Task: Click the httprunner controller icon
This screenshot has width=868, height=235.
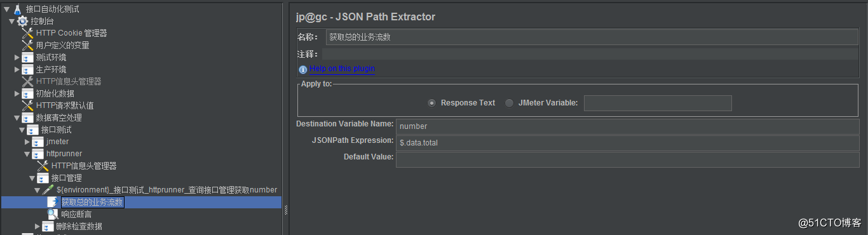Action: 38,154
